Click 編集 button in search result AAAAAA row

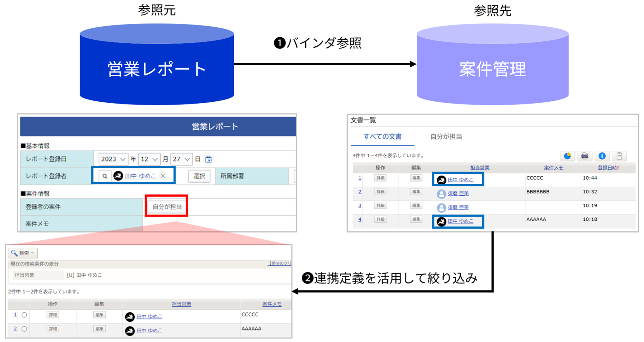tap(99, 328)
